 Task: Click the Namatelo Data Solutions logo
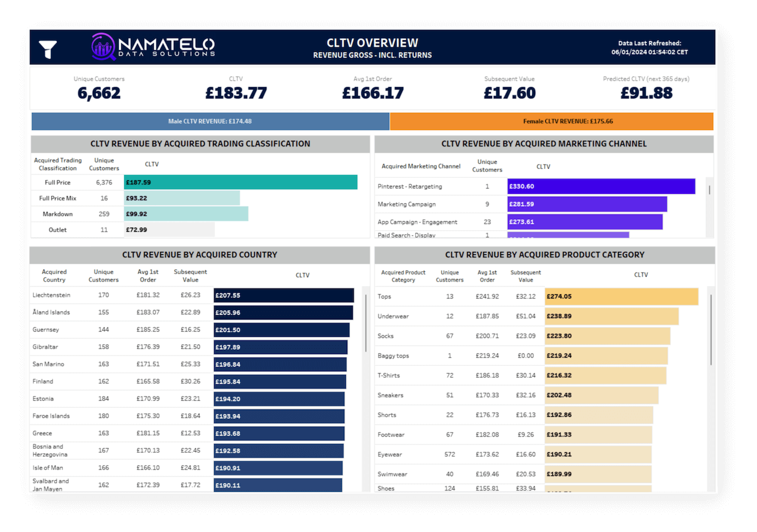tap(154, 47)
